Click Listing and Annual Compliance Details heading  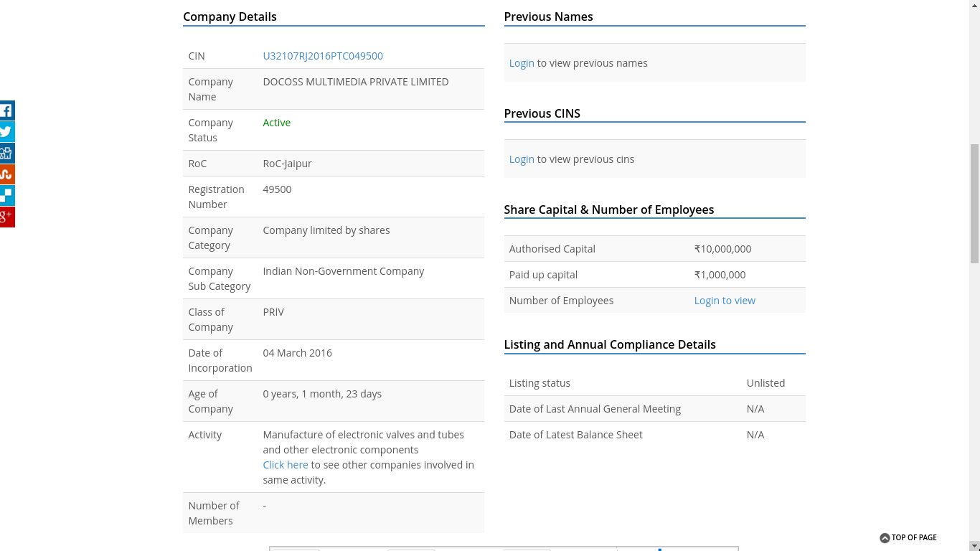610,344
